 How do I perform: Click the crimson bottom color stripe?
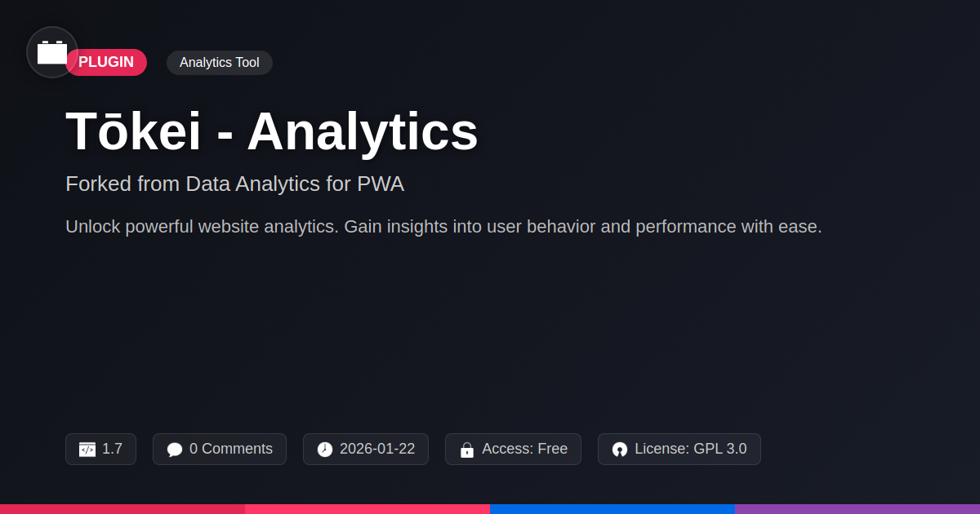[122, 509]
